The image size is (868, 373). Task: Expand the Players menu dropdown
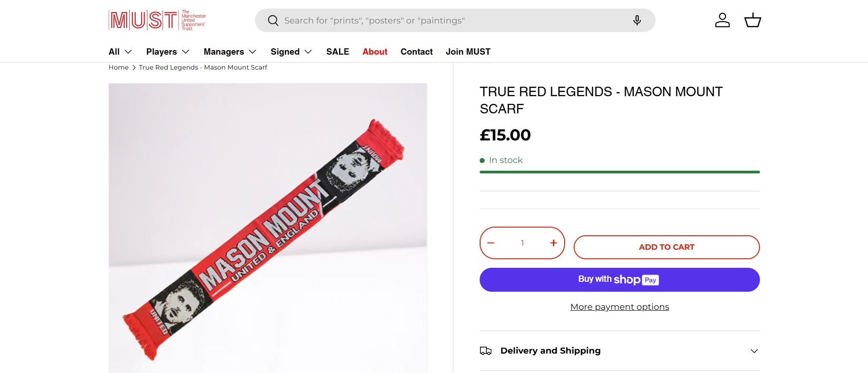[168, 52]
